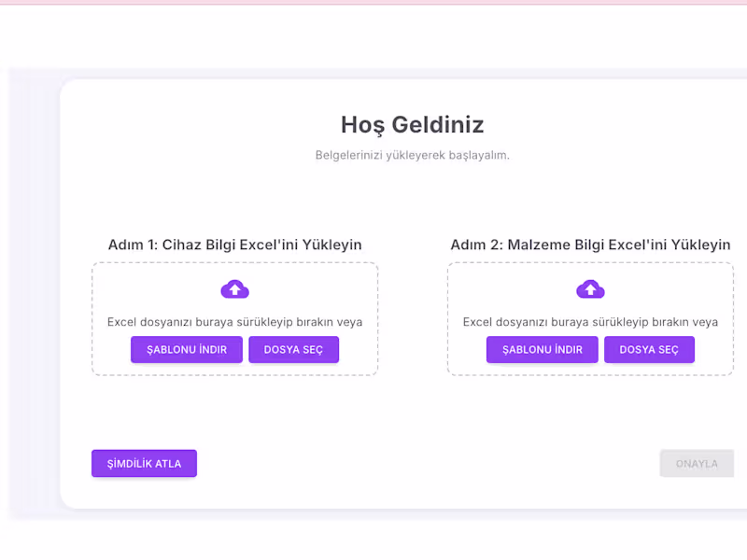Select the Cihaz Bilgi upload cloud symbol
747x560 pixels.
234,288
